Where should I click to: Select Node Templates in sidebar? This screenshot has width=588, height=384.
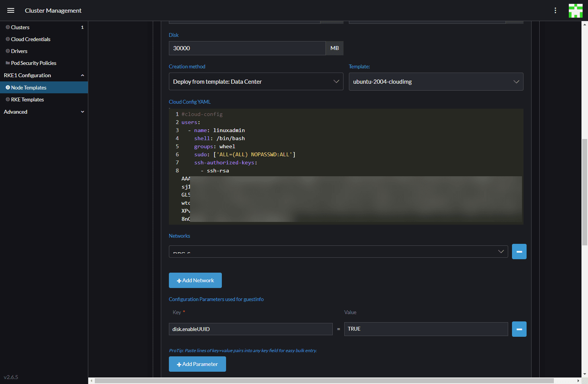tap(29, 88)
